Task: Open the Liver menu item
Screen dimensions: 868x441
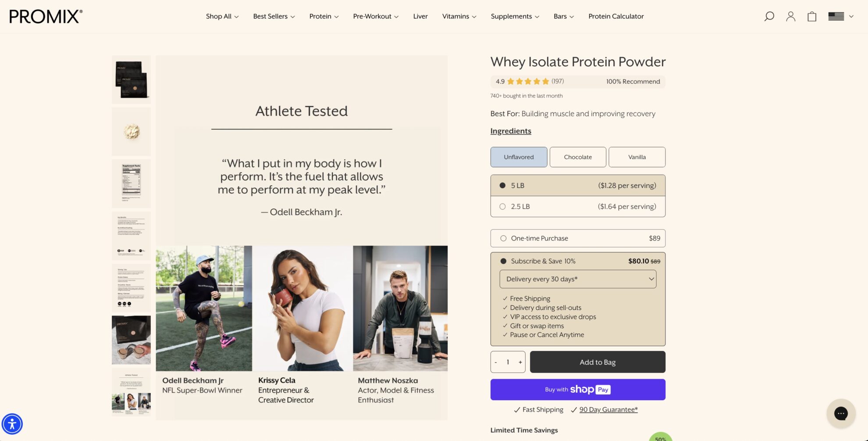Action: point(420,16)
